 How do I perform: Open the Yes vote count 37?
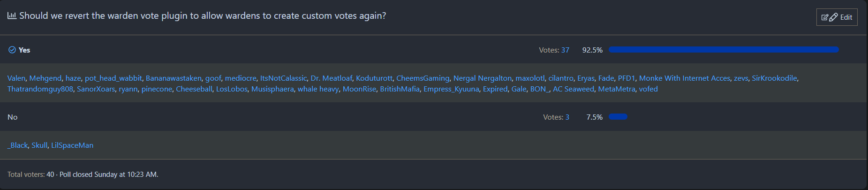(565, 50)
